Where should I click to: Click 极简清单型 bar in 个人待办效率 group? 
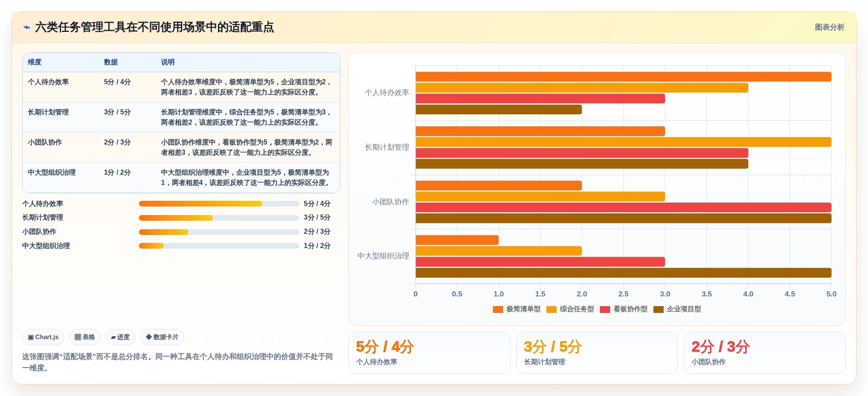tap(623, 77)
